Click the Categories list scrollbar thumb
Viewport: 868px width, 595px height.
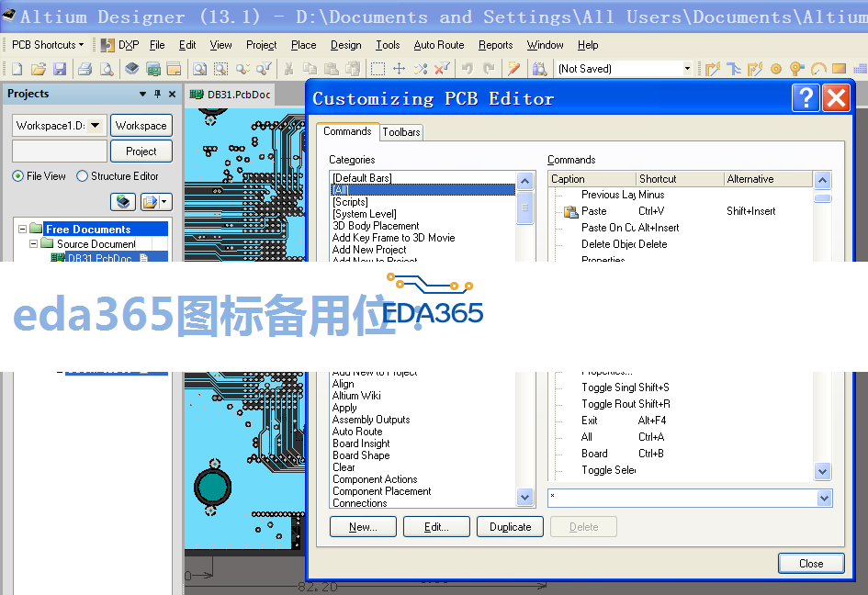coord(524,208)
